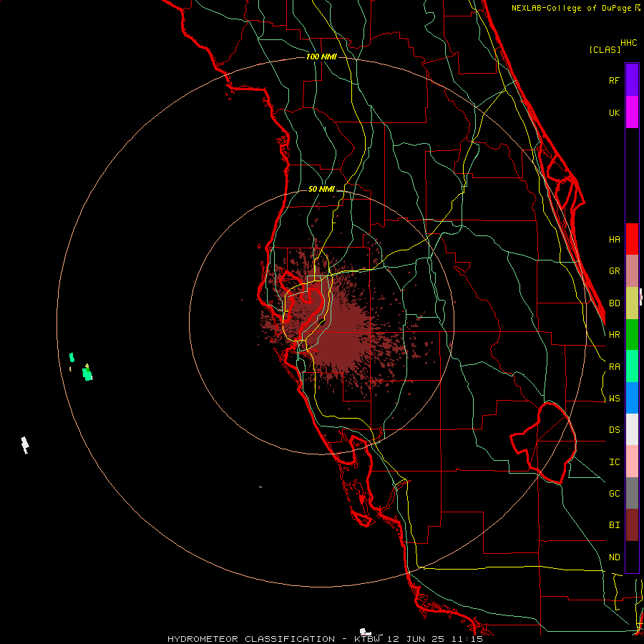Click the RA legend label
Image resolution: width=644 pixels, height=644 pixels.
pyautogui.click(x=614, y=367)
